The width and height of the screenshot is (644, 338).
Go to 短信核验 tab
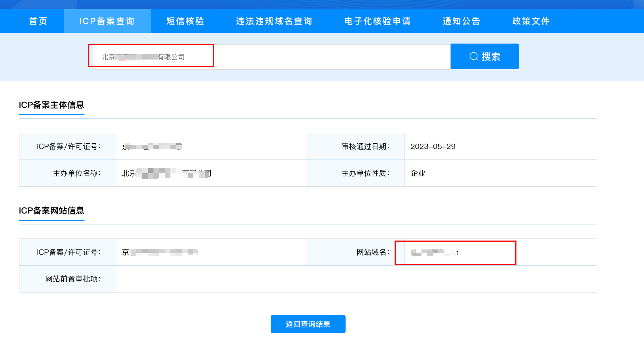(185, 21)
